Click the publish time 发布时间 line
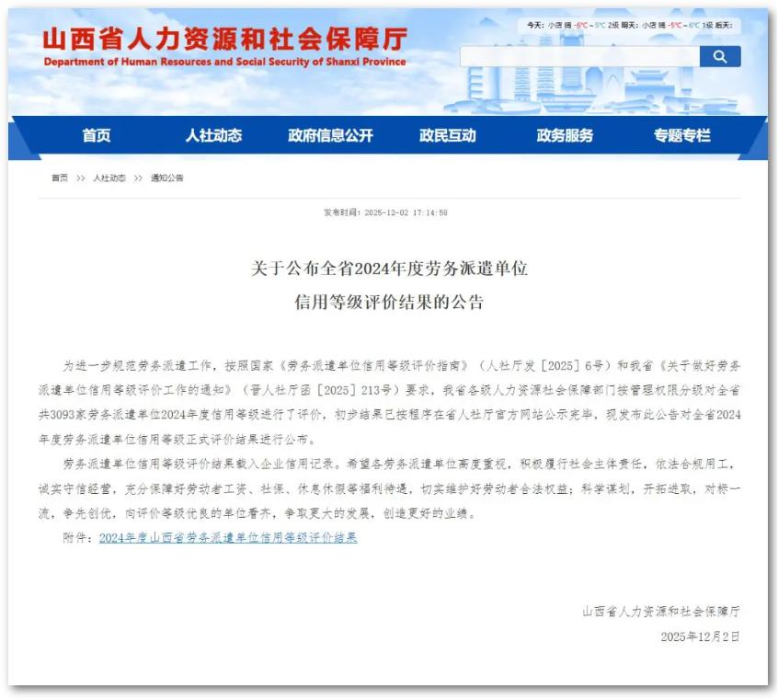The image size is (778, 700). coord(385,212)
